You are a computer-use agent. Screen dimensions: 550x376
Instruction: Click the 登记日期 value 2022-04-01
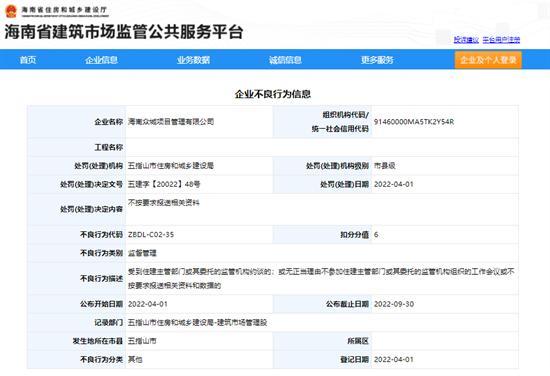[394, 359]
